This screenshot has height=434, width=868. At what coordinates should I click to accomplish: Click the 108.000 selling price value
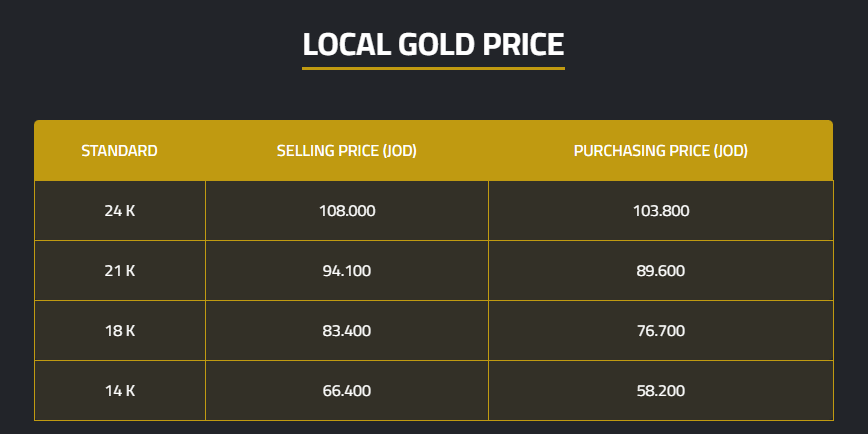[x=346, y=211]
